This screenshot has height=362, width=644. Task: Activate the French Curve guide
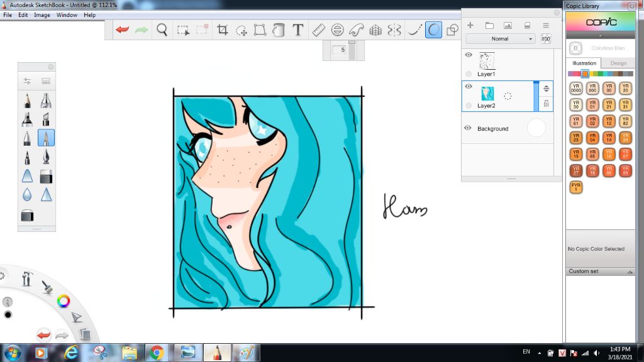(x=356, y=30)
